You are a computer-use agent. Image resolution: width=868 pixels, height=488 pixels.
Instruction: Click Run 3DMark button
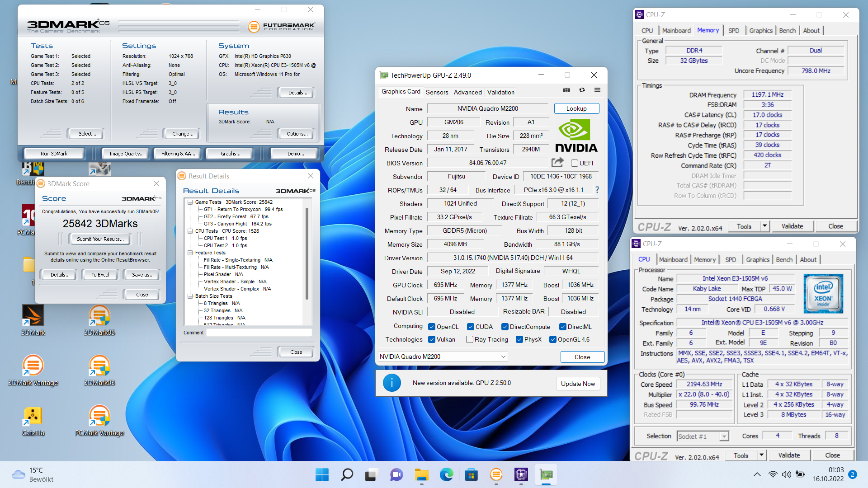54,154
